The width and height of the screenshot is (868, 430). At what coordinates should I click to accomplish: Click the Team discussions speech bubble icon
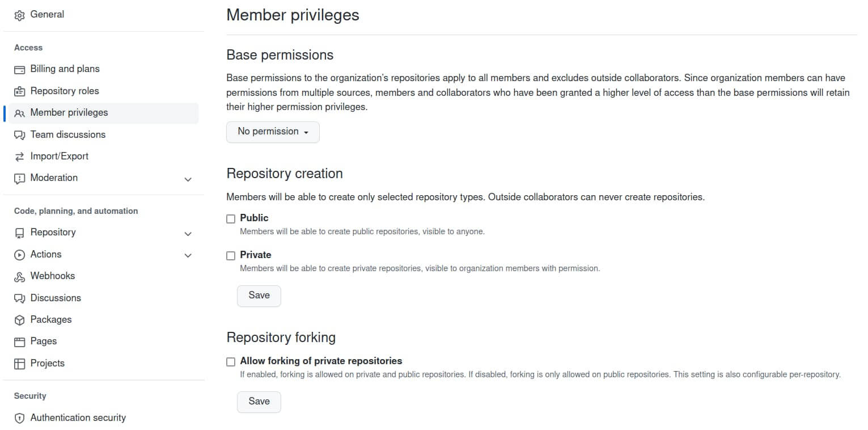(19, 135)
